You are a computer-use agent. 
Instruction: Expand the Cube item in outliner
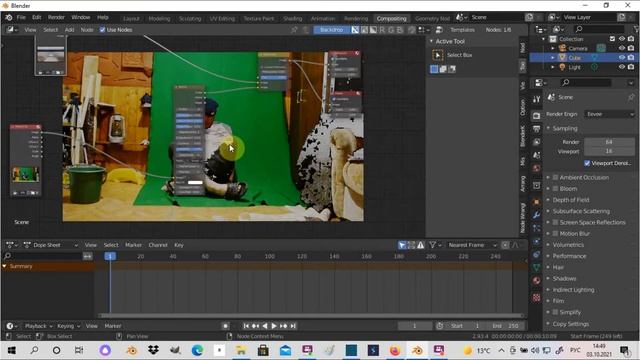coord(553,58)
